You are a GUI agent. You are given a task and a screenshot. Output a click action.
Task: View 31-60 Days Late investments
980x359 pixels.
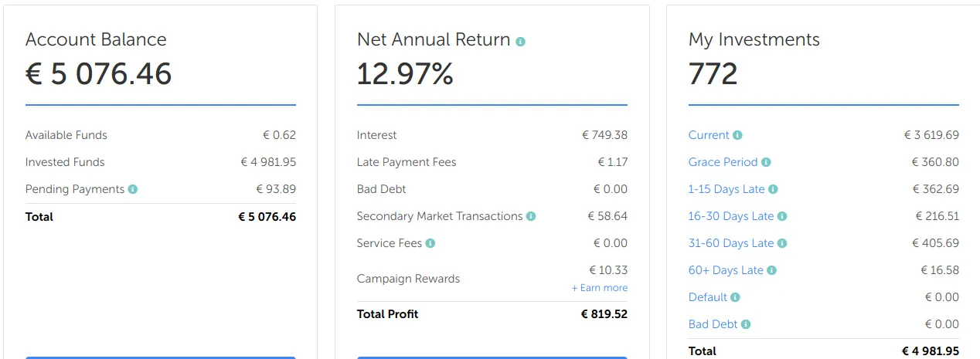click(731, 243)
